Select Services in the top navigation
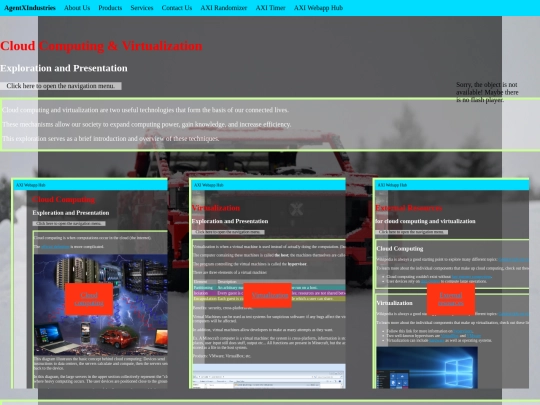Viewport: 540px width, 405px height. pos(142,8)
